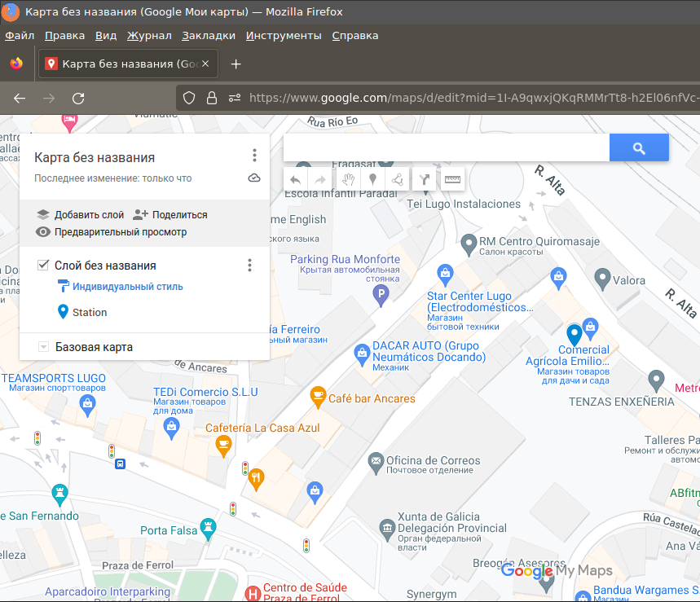Open a new browser tab with plus button
The height and width of the screenshot is (602, 700).
click(236, 64)
